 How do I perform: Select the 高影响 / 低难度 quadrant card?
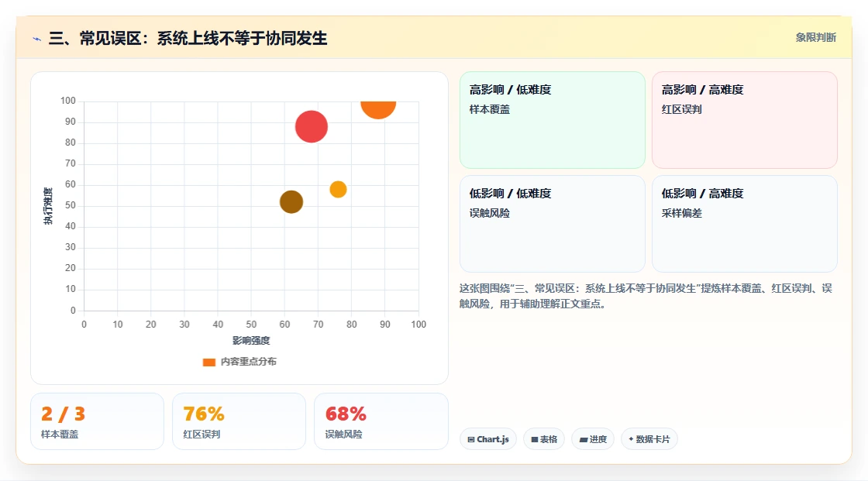point(553,120)
